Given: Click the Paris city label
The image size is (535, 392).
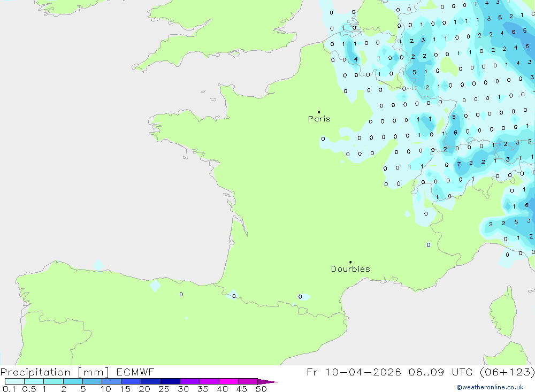Looking at the screenshot, I should 319,119.
